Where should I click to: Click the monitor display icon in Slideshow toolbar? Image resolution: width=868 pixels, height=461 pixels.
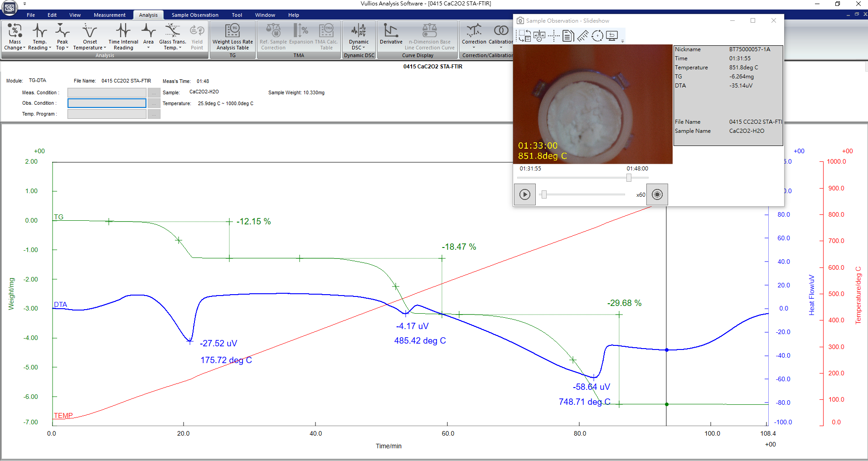tap(612, 36)
